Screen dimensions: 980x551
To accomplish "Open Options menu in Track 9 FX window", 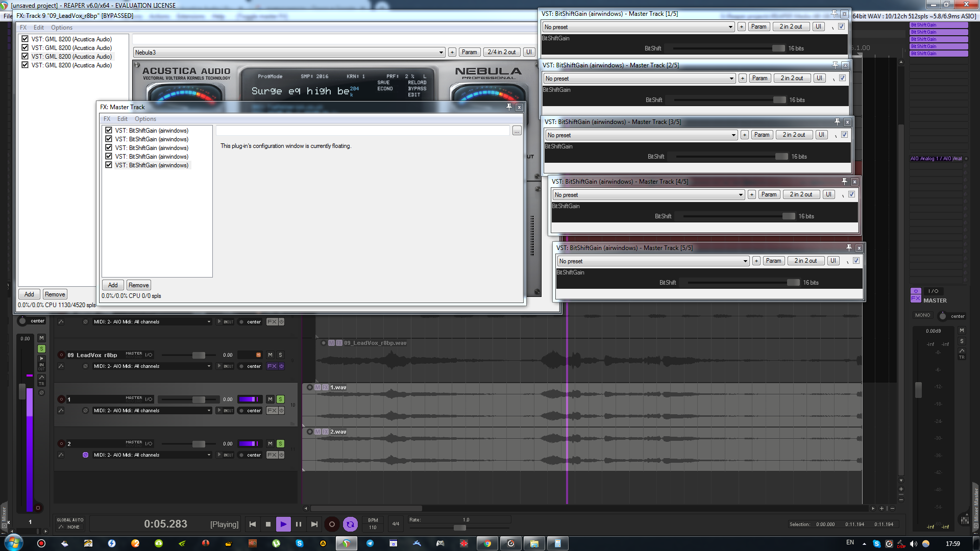I will pos(62,28).
